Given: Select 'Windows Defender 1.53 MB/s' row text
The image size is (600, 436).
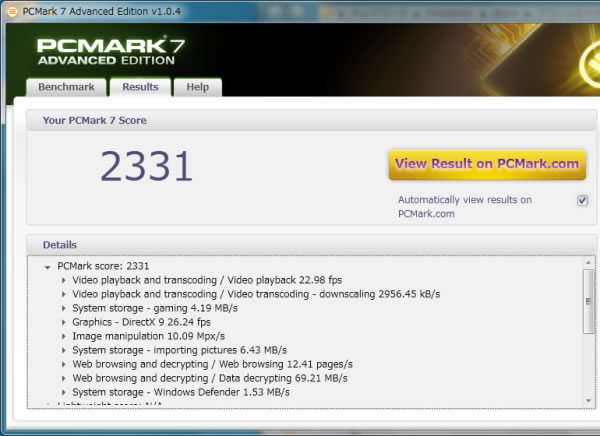Looking at the screenshot, I should pyautogui.click(x=181, y=392).
